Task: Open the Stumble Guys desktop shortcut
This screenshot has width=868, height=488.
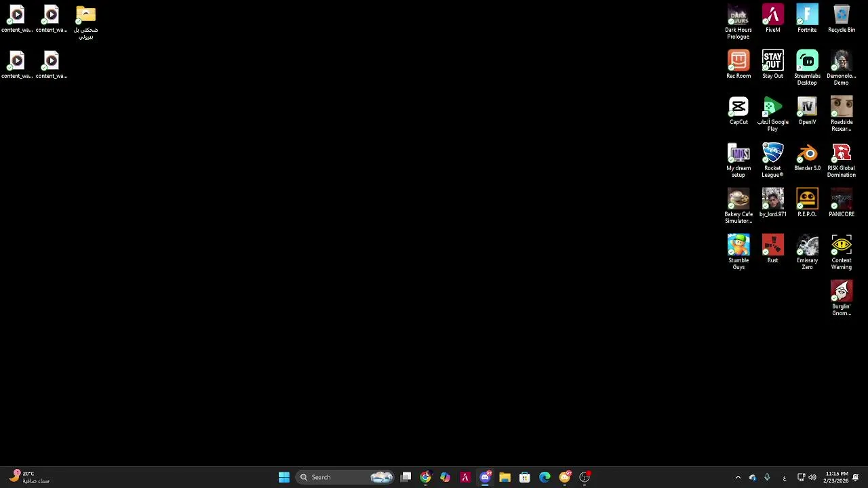Action: pos(738,252)
